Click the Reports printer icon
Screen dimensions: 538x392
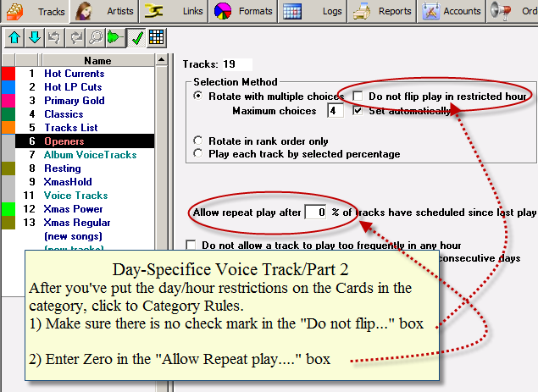(362, 11)
